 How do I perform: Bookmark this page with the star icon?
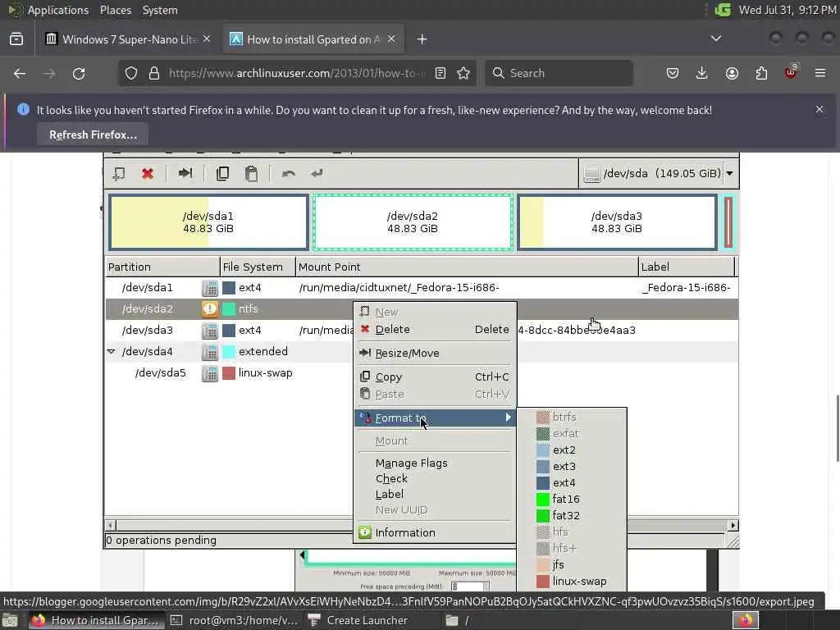463,73
